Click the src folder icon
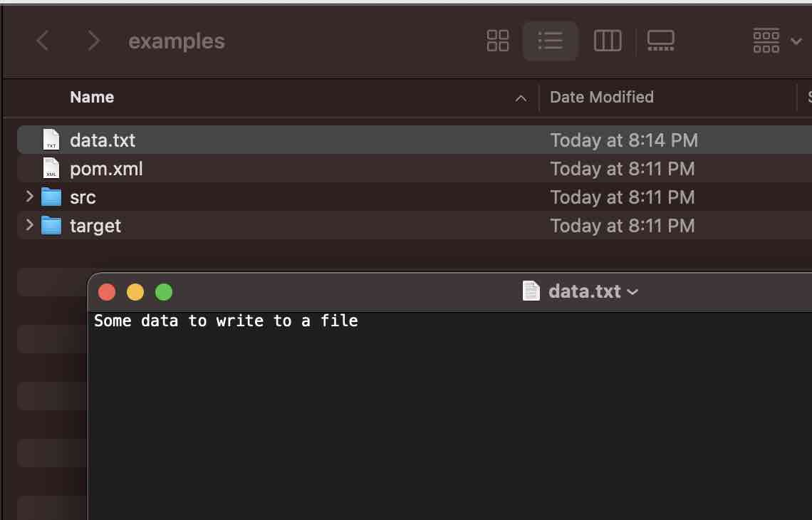 pyautogui.click(x=51, y=197)
